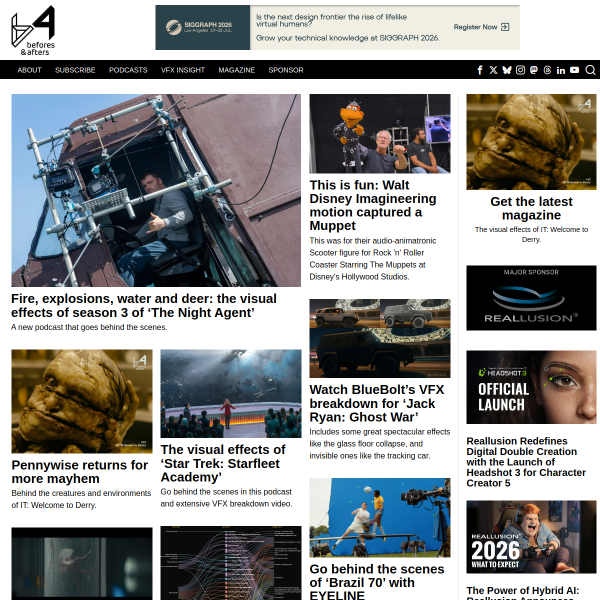This screenshot has width=600, height=600.
Task: Click 'Go behind the scenes in this podcast' summary
Action: tap(226, 497)
